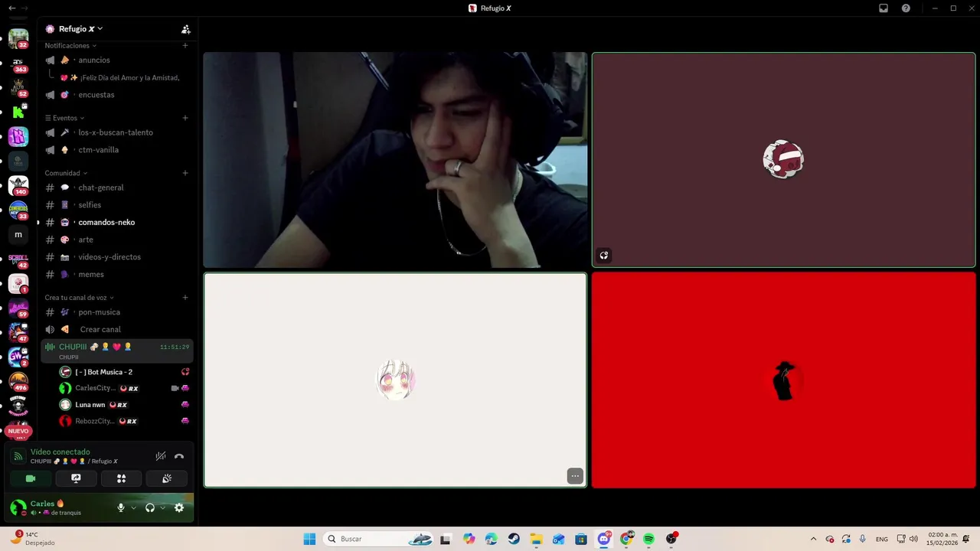Select Luna nwn in voice list
The height and width of the screenshot is (551, 980).
[x=124, y=405]
